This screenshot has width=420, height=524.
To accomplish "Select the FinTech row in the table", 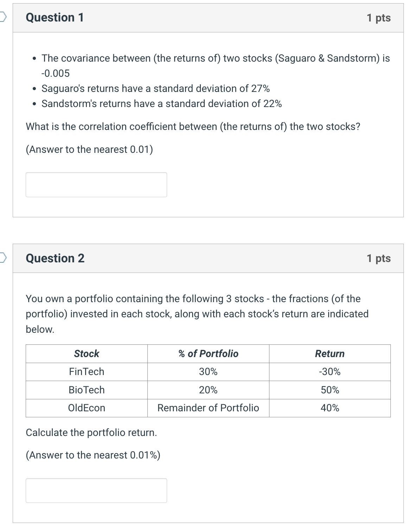I will click(208, 371).
